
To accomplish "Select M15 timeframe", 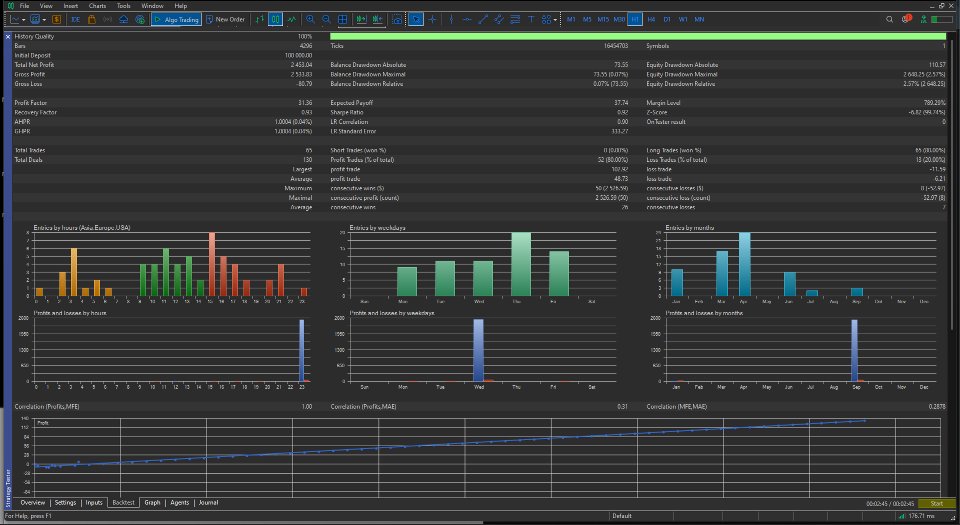I will (603, 20).
